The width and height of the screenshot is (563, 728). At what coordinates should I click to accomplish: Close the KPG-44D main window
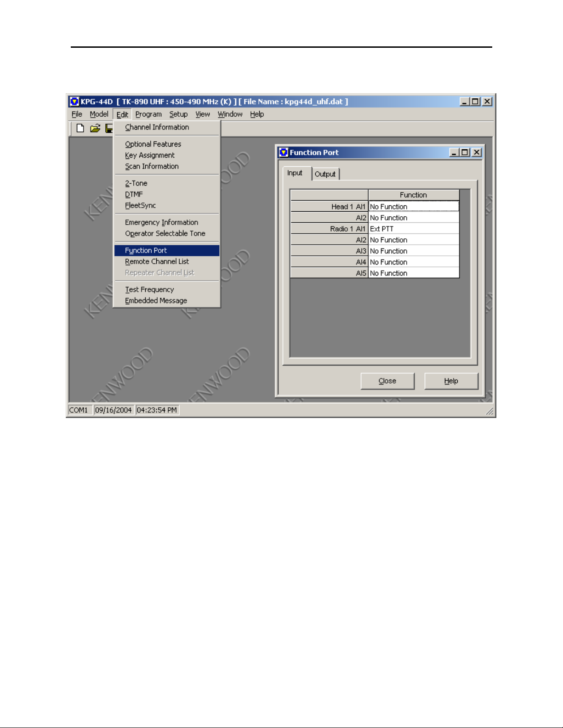point(487,102)
